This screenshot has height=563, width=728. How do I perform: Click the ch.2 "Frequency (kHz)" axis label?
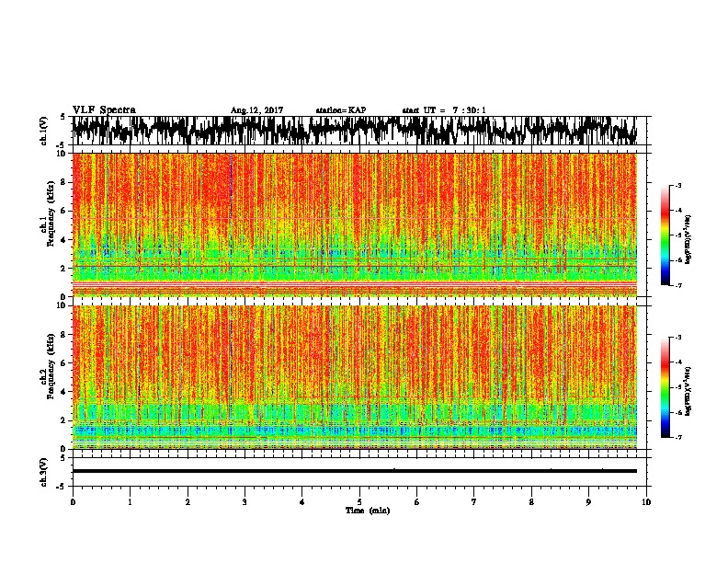51,366
